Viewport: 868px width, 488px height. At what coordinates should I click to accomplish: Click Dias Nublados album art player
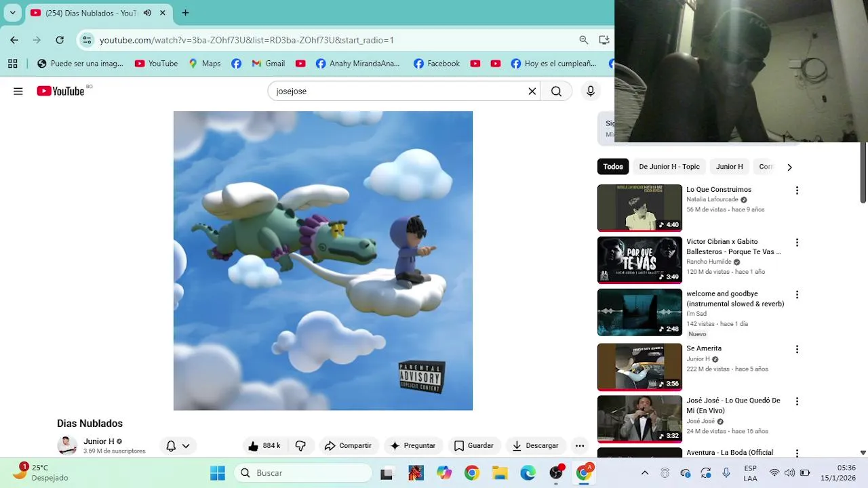(323, 260)
